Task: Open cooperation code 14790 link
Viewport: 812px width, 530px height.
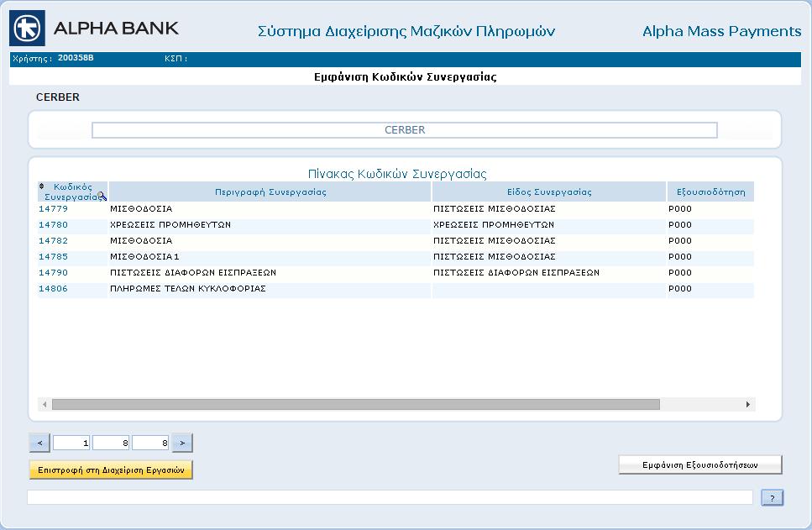Action: coord(54,273)
